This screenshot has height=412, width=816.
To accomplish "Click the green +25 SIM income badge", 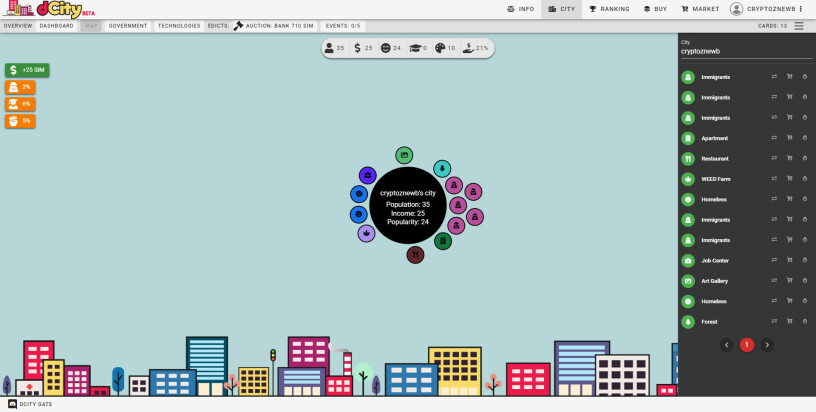I will [27, 70].
